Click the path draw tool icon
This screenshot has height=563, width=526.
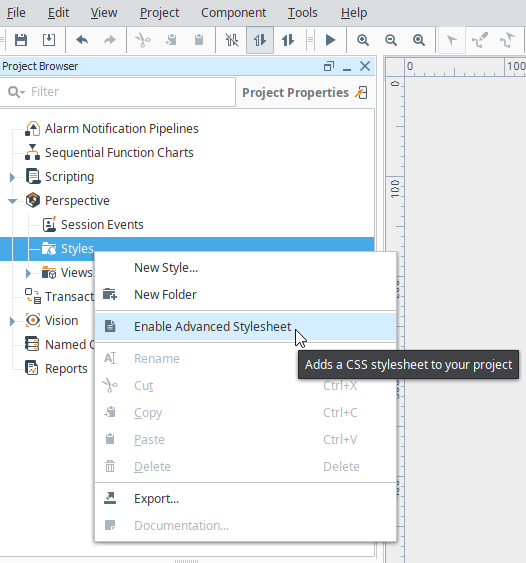[x=480, y=40]
